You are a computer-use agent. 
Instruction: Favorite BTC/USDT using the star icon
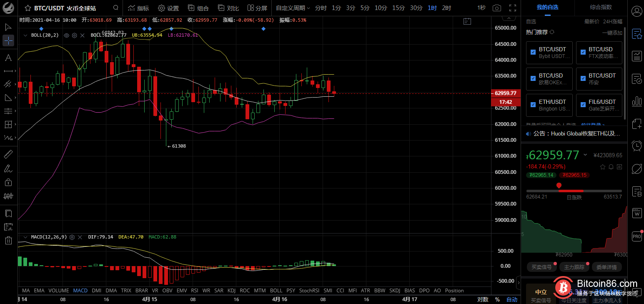tap(28, 8)
